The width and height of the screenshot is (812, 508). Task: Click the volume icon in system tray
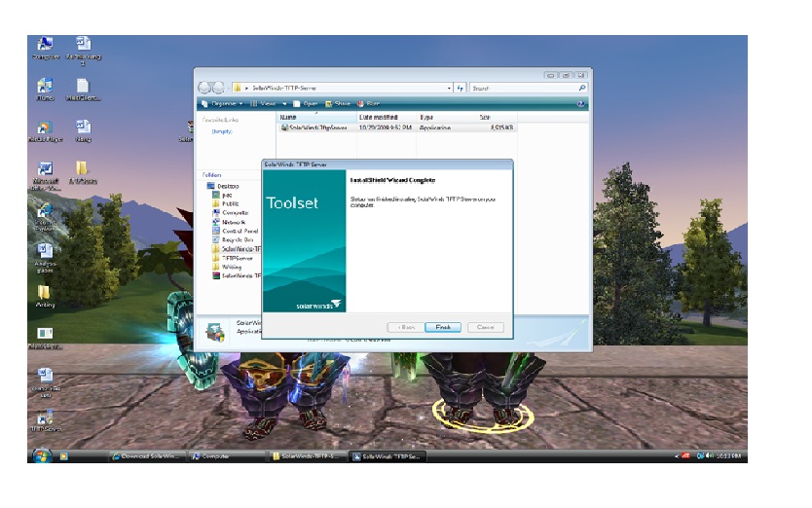[709, 455]
